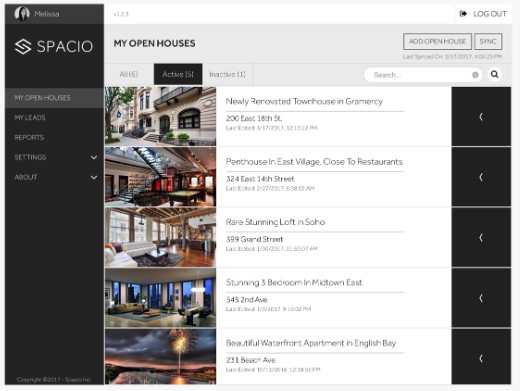The image size is (520, 391).
Task: Open side panel for Midtown East listing
Action: coord(481,298)
